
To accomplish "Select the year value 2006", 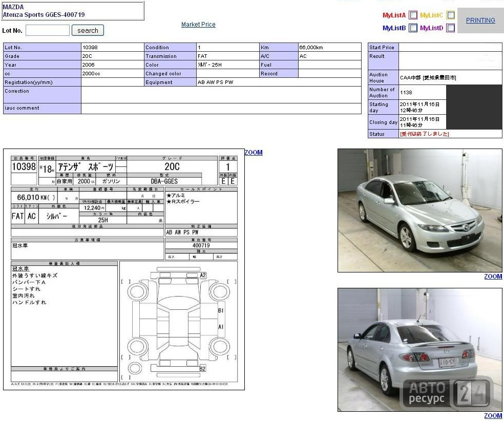I will [x=89, y=65].
